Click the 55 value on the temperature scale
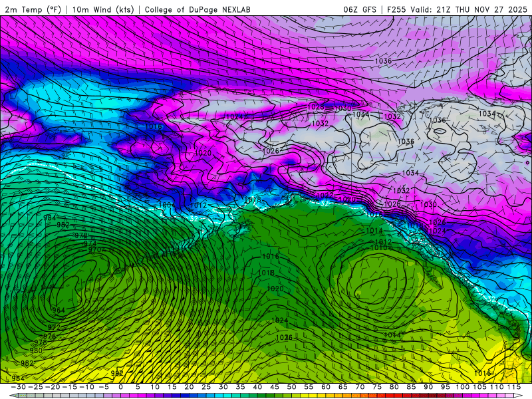Image resolution: width=532 pixels, height=399 pixels. [x=309, y=387]
